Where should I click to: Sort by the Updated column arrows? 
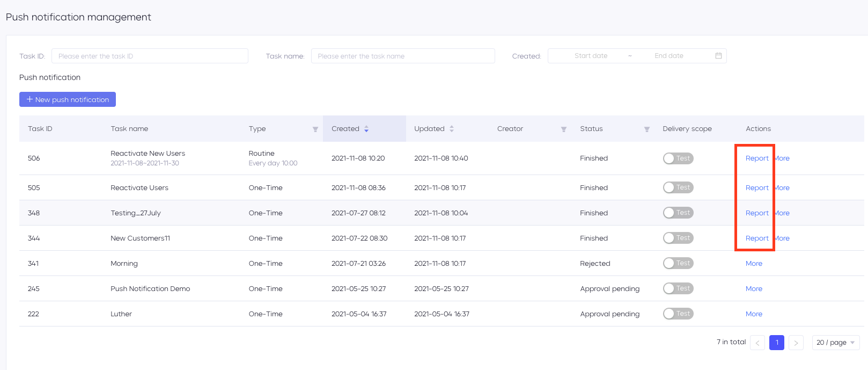coord(452,129)
